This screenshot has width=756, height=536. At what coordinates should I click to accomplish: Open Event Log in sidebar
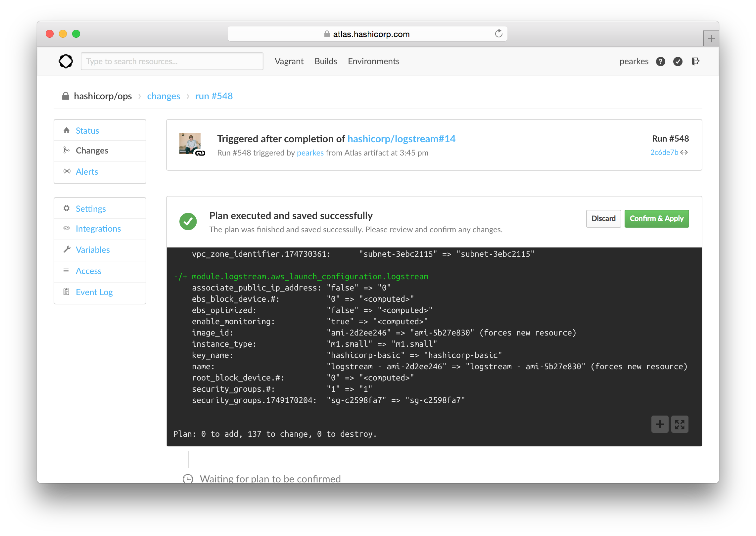click(x=100, y=292)
